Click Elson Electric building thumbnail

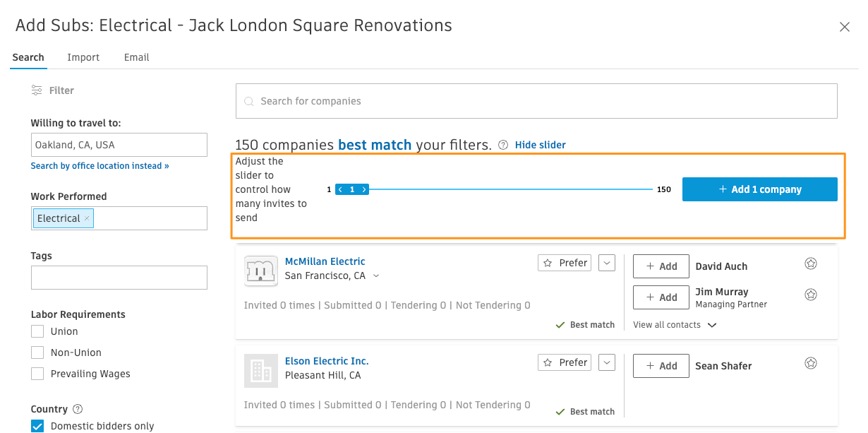coord(260,371)
